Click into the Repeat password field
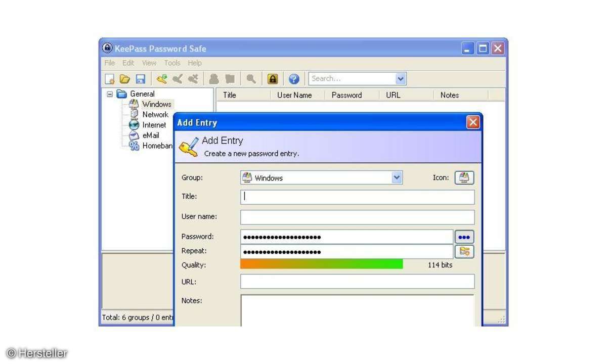Screen dimensions: 607x364 click(x=346, y=252)
